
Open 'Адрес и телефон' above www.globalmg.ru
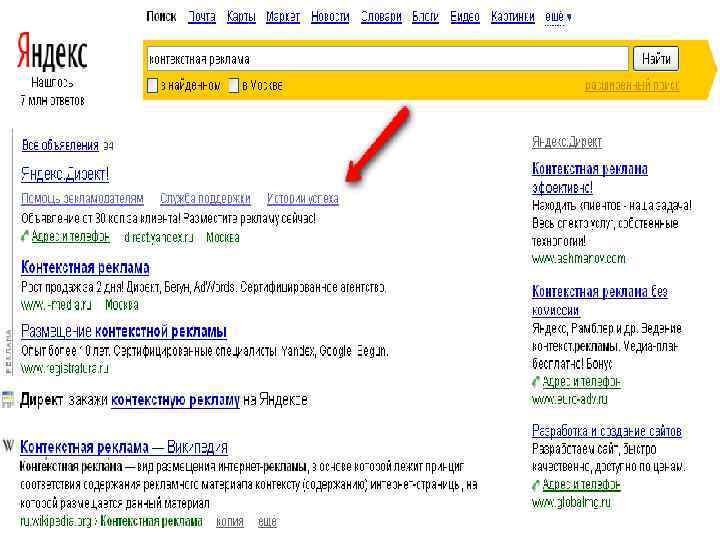point(581,484)
